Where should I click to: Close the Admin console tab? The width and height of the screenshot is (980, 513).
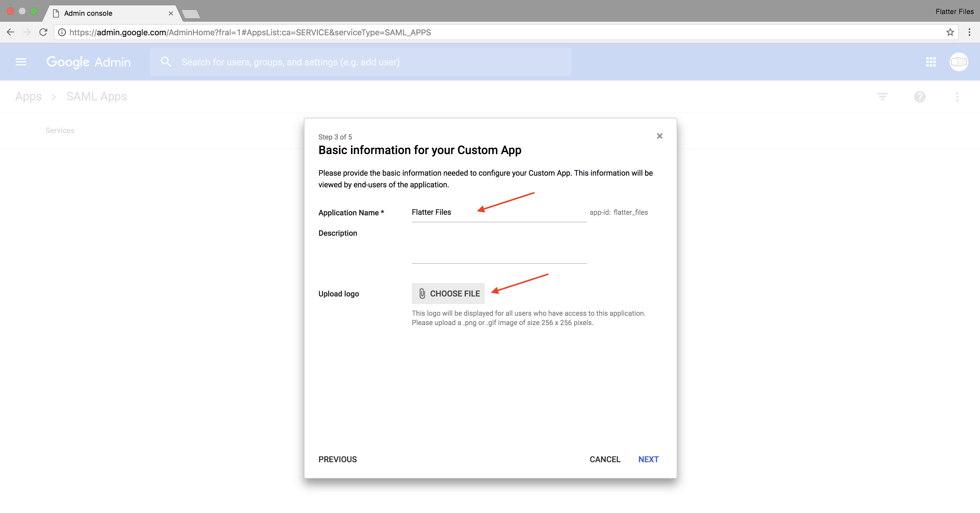171,13
